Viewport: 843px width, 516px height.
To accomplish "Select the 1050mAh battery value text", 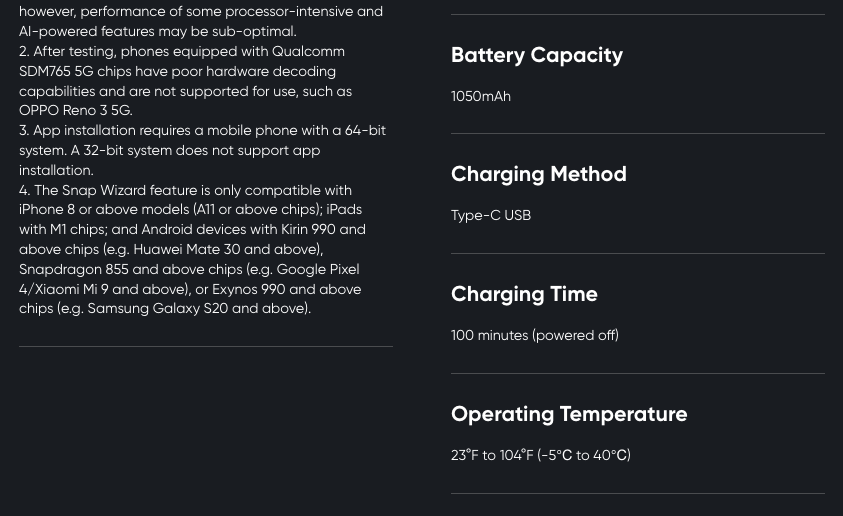I will (481, 96).
